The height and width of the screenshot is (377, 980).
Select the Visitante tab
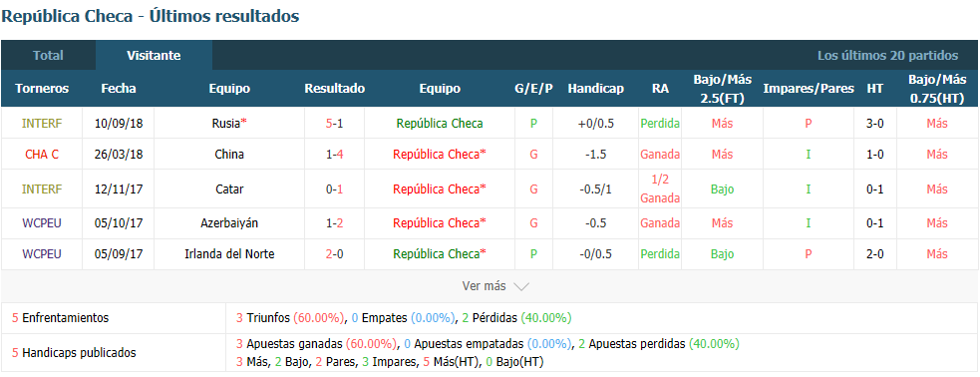pos(154,55)
